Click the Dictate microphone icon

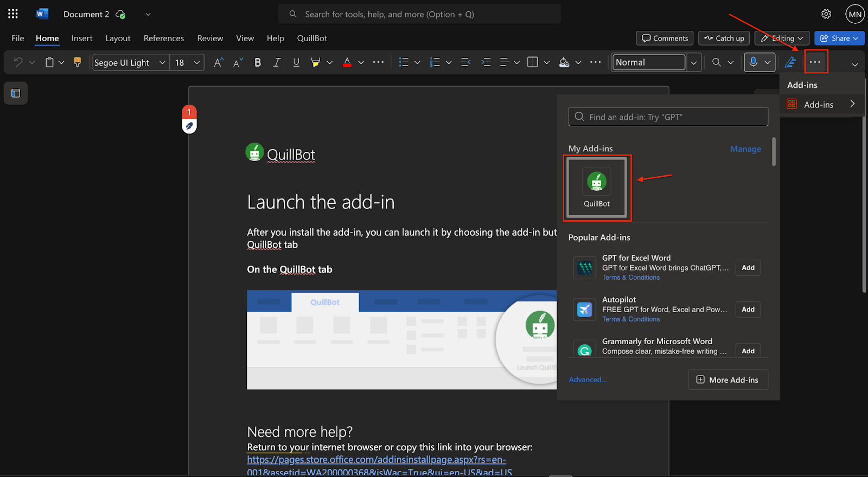753,62
